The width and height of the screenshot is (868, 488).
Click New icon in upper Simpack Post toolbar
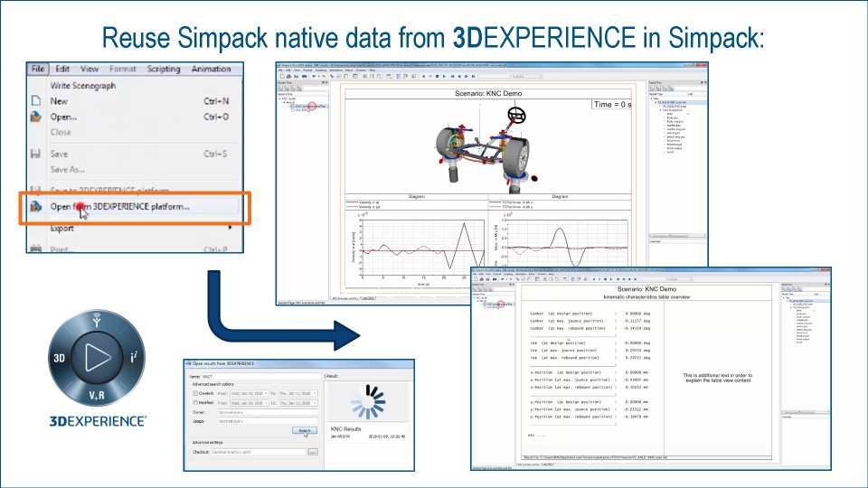[282, 76]
